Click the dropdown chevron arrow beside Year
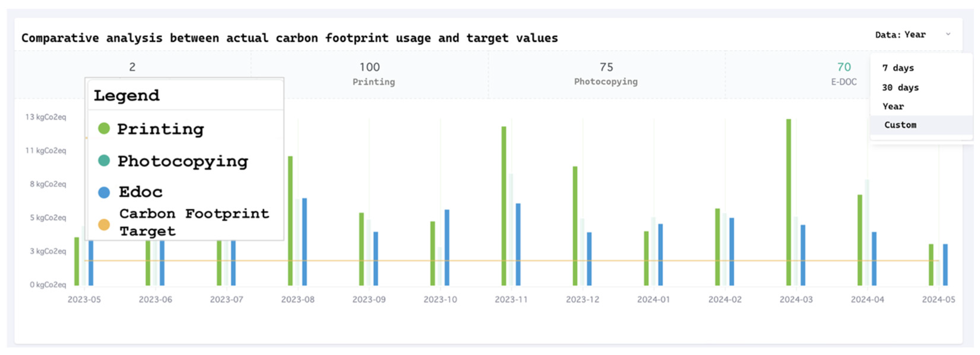 click(948, 34)
